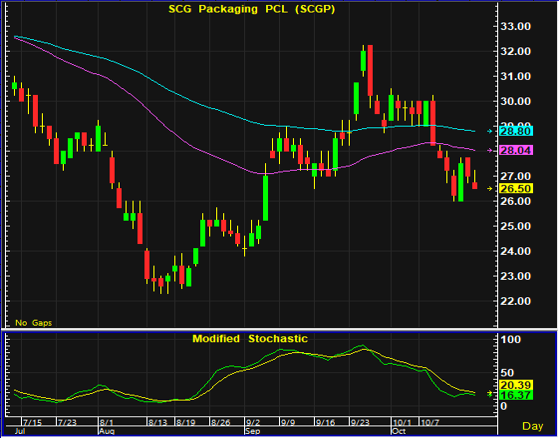Click the magenta 28.04 moving average label
559x438 pixels.
tap(516, 150)
